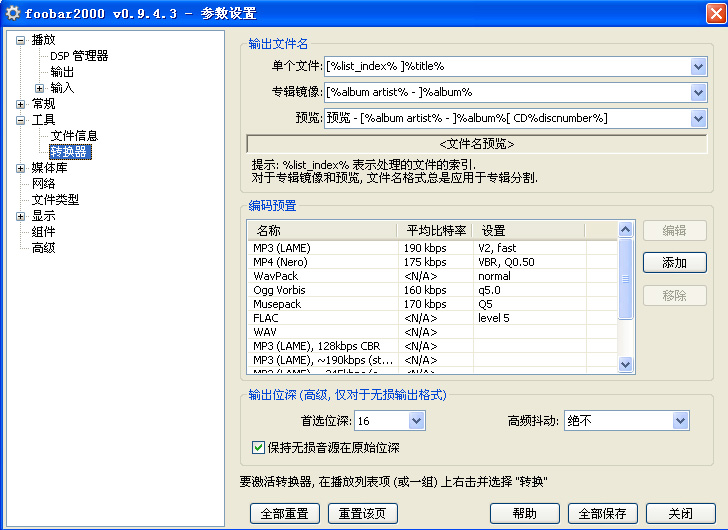The width and height of the screenshot is (728, 530).
Task: Select DSP 管理器 in the tree
Action: coord(79,56)
